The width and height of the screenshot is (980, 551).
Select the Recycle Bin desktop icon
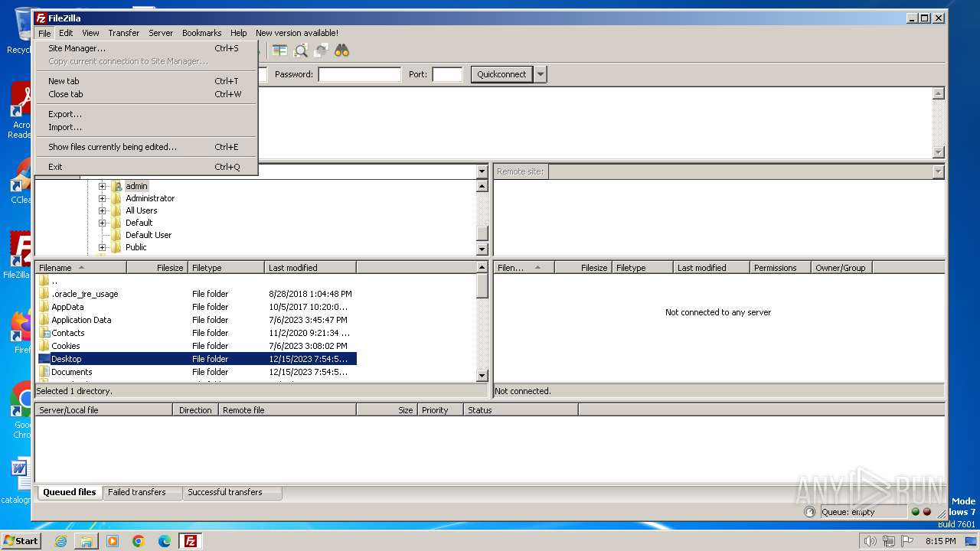click(x=21, y=31)
